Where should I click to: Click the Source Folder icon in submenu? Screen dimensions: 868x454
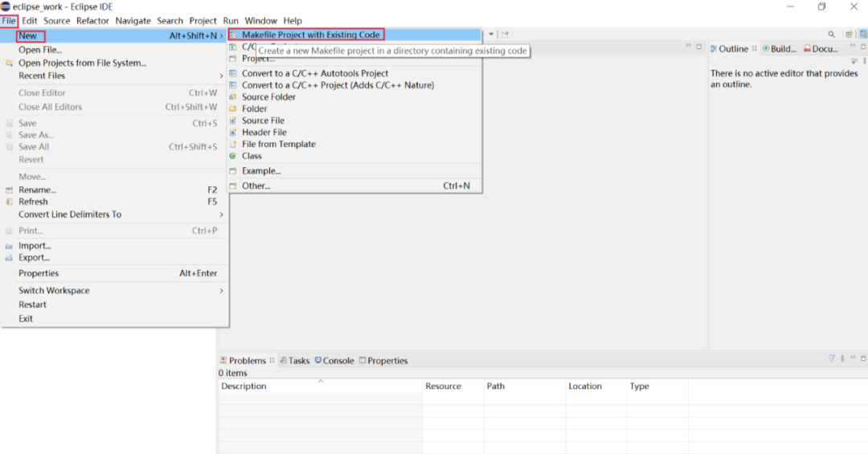click(233, 97)
